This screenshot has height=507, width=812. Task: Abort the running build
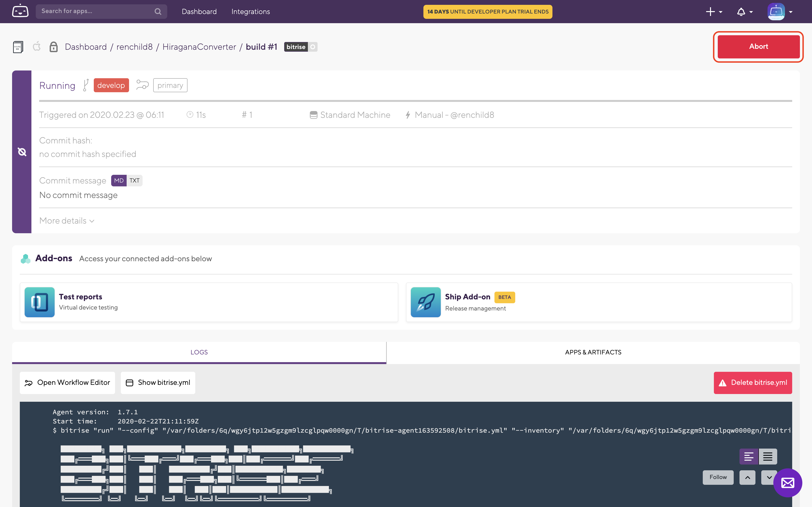pos(758,47)
